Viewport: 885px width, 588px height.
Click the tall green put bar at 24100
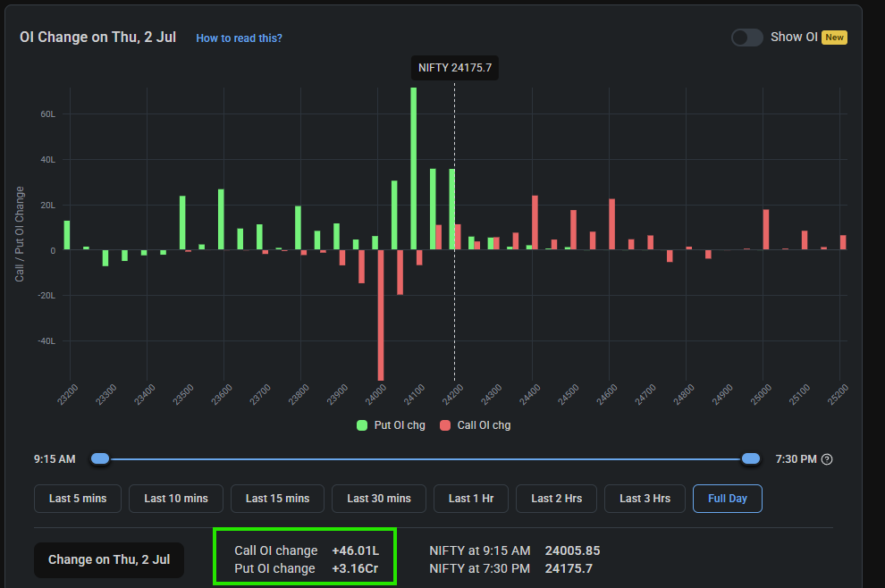click(414, 168)
